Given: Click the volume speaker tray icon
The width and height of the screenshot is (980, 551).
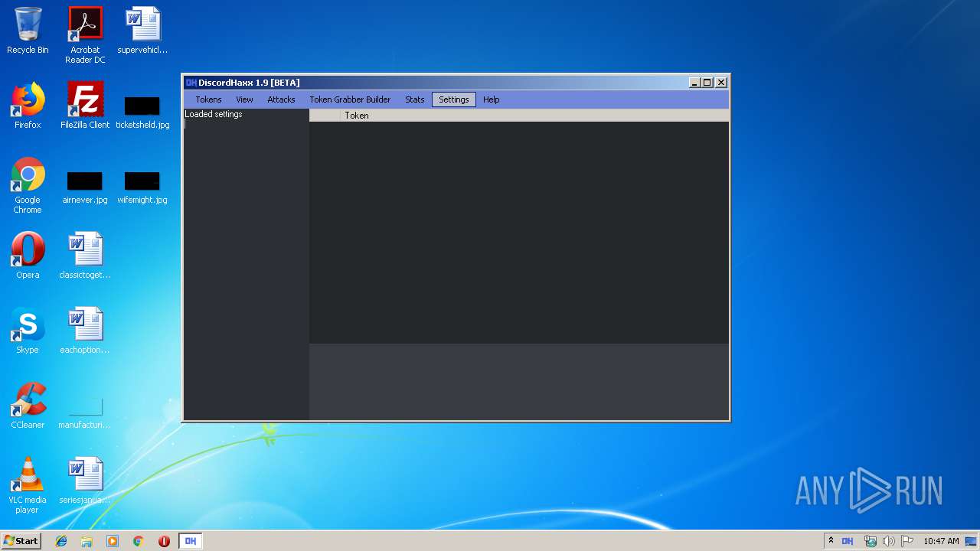Looking at the screenshot, I should [x=888, y=541].
